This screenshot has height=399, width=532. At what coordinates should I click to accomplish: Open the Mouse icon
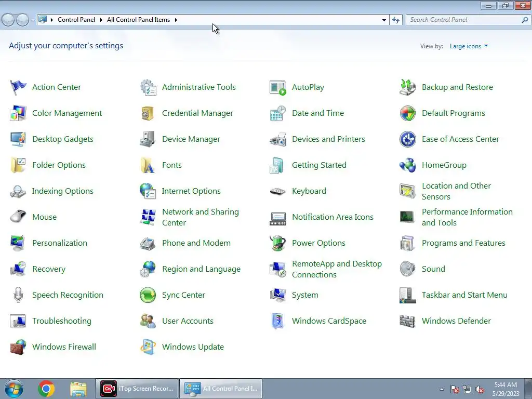(18, 217)
